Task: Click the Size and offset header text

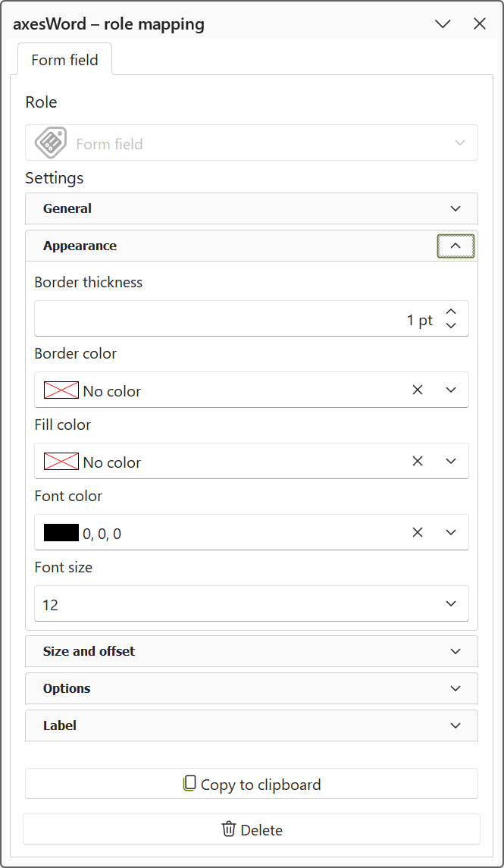Action: 89,651
